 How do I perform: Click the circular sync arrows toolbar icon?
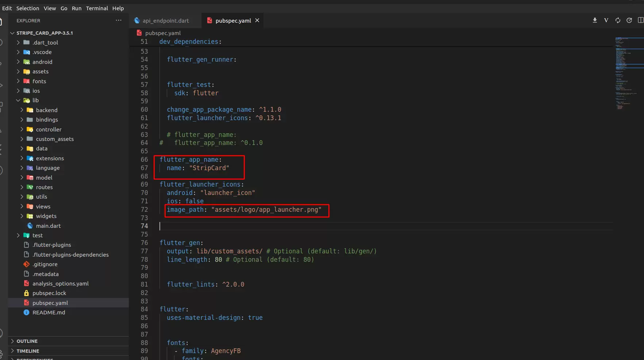(x=618, y=20)
